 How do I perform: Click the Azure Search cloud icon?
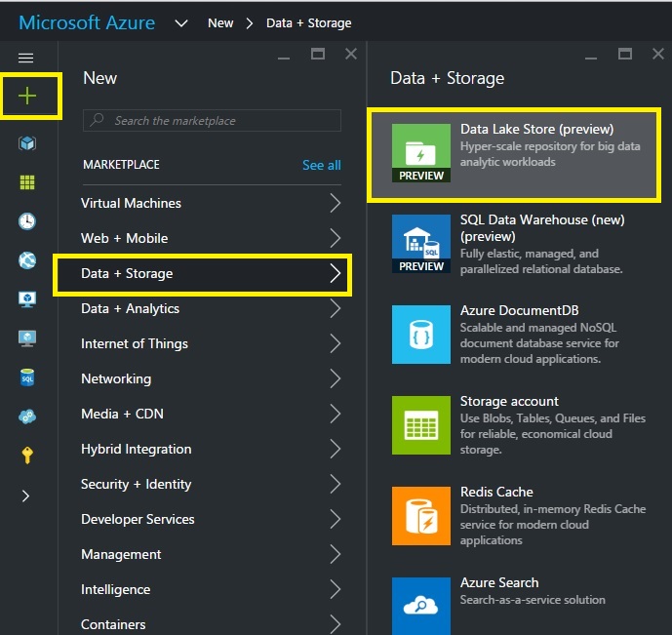[421, 606]
